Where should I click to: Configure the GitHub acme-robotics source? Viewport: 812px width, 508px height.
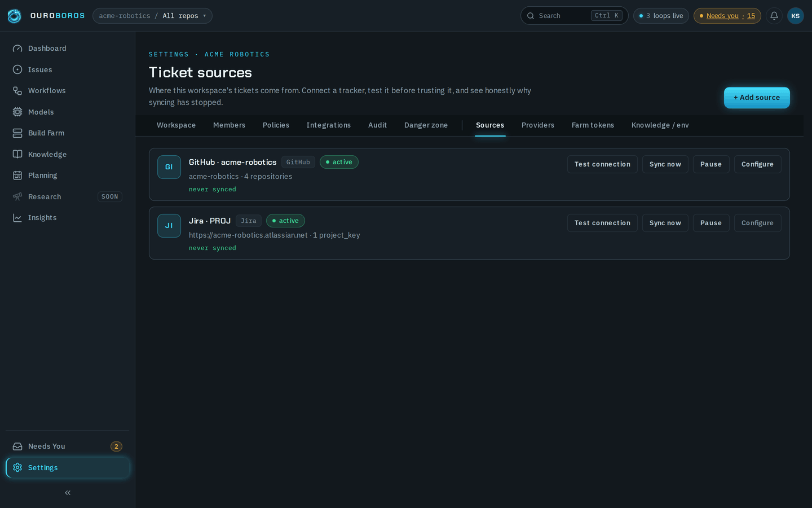[x=757, y=164]
